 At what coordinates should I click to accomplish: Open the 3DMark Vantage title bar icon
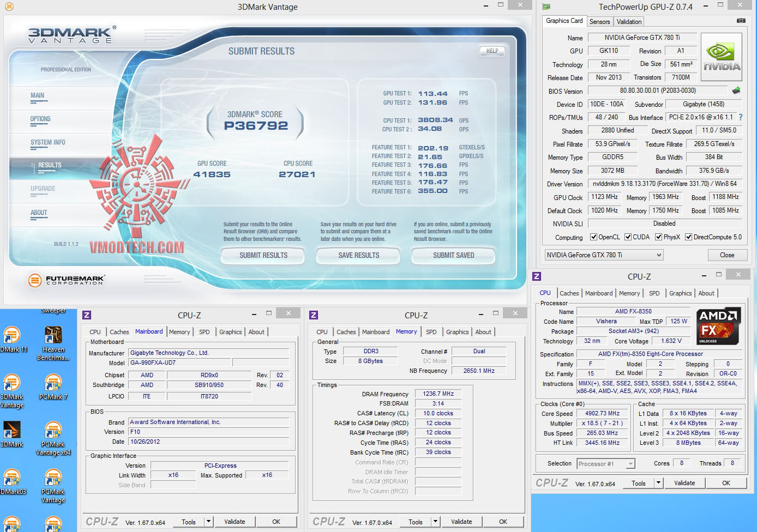tap(9, 7)
